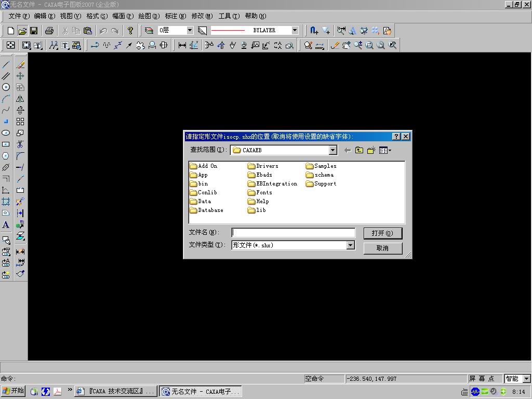532x399 pixels.
Task: Open the 格式(S) menu
Action: point(97,16)
